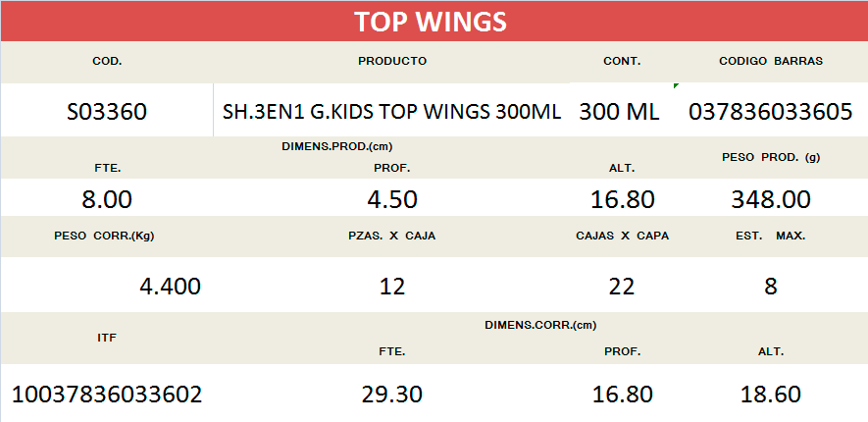The height and width of the screenshot is (422, 868).
Task: Click the 8.00 product front dimension
Action: point(106,199)
